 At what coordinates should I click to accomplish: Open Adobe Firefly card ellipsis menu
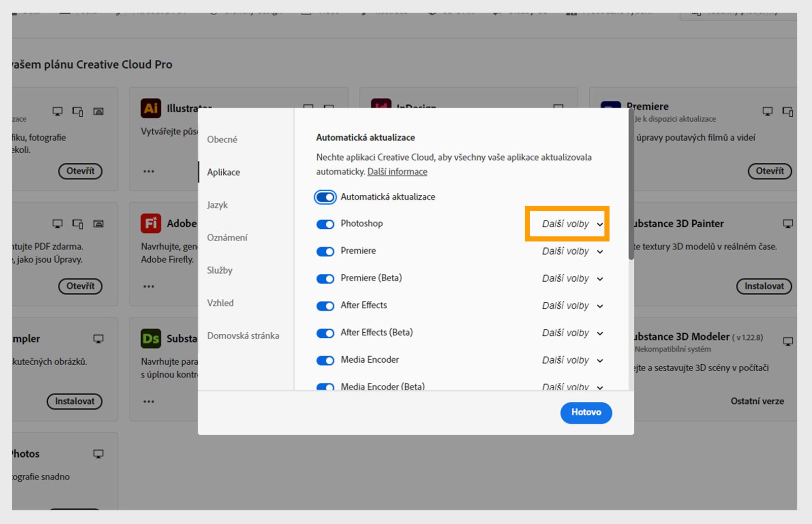click(149, 287)
